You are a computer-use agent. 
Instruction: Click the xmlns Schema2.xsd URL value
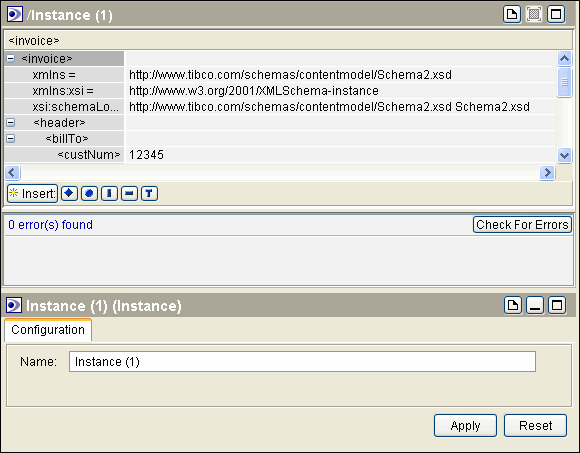290,75
